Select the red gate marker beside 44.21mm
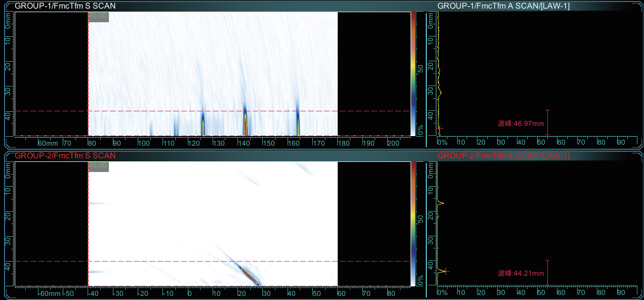Screen dimensions: 644x300 pos(547,273)
